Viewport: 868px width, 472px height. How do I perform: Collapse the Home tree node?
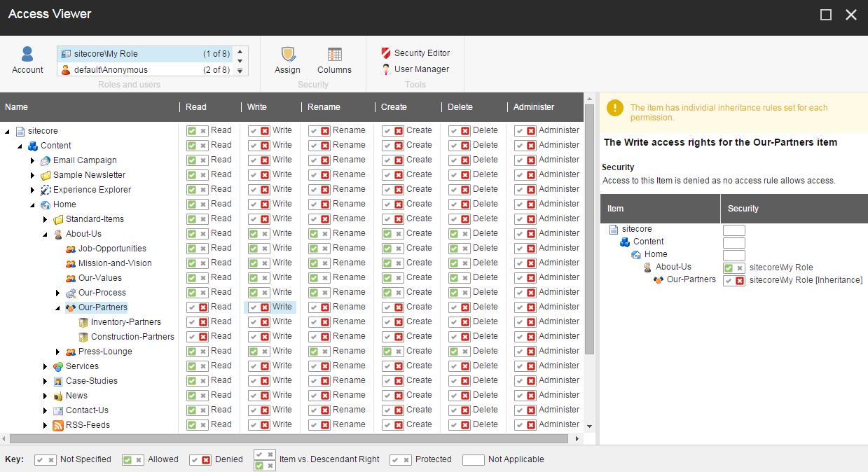(33, 204)
